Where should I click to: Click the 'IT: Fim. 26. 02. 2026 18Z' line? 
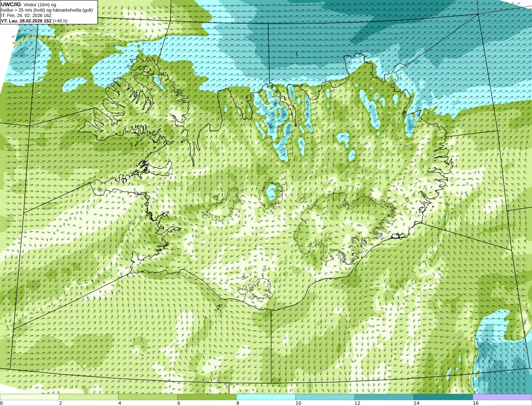click(x=26, y=15)
